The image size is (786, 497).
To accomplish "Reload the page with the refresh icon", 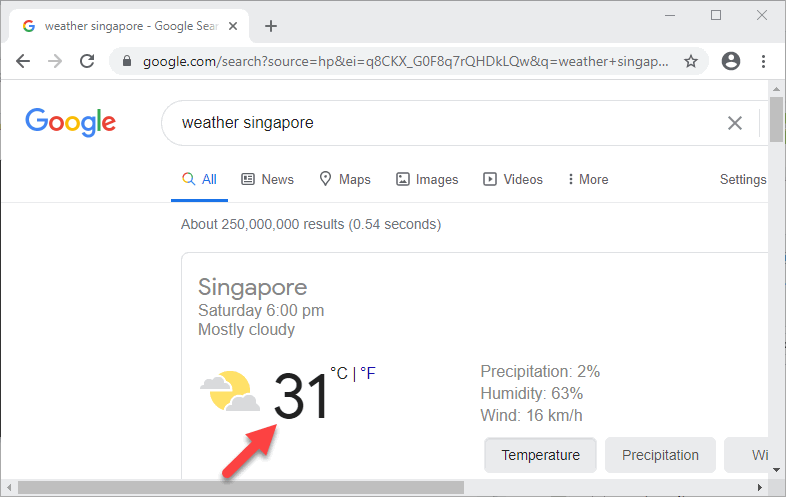I will [87, 61].
